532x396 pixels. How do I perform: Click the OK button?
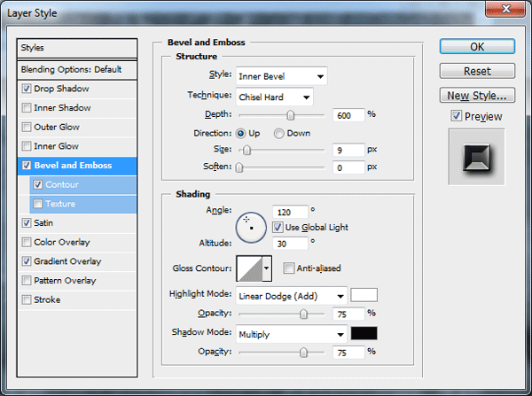coord(477,46)
